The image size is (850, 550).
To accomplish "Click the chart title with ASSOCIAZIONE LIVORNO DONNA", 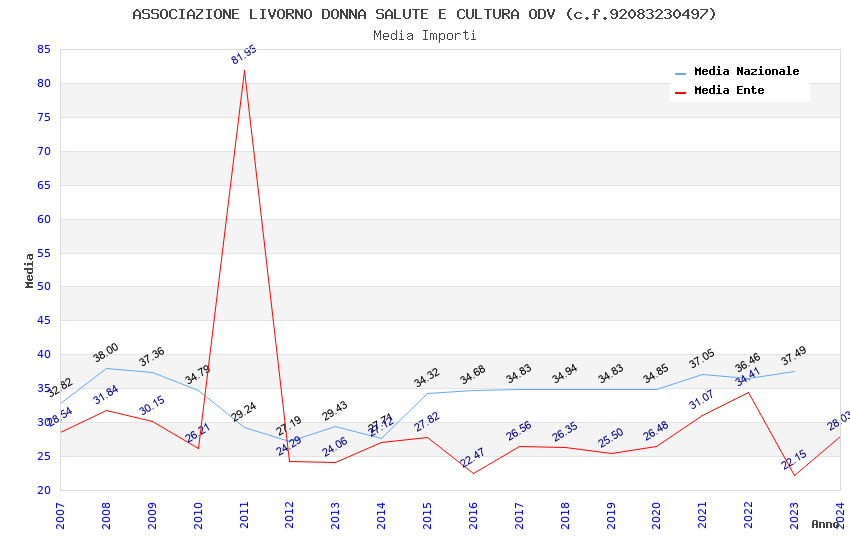I will click(x=424, y=14).
